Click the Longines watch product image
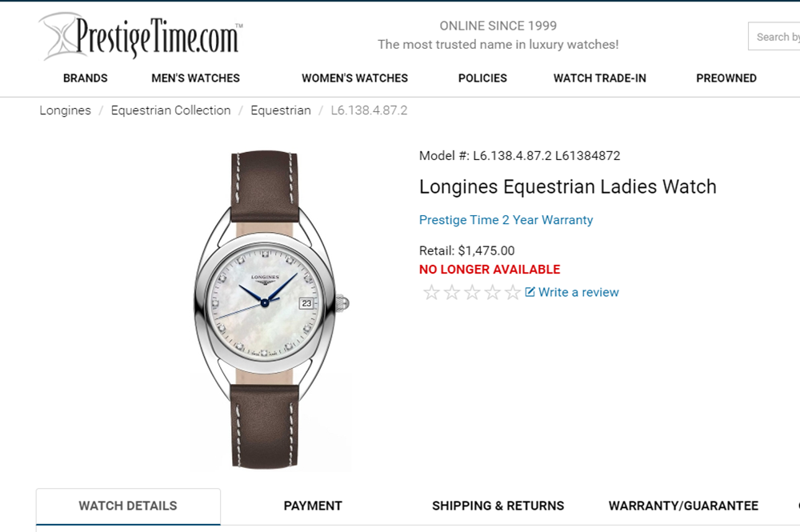 click(x=271, y=309)
